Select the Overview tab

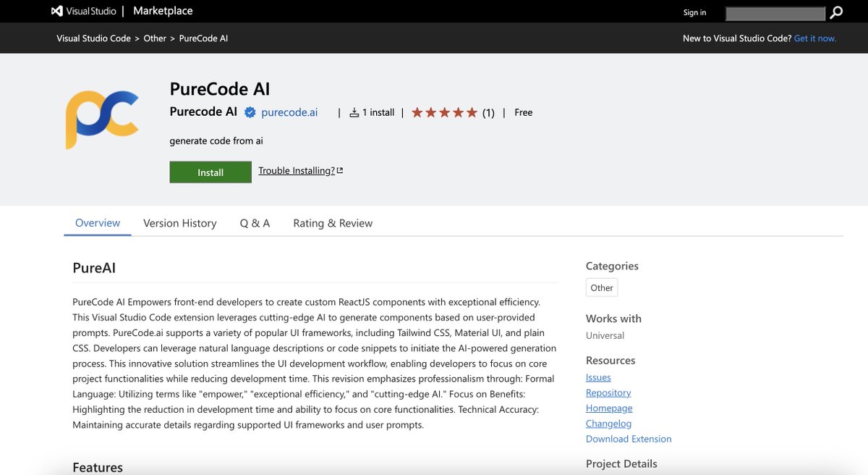point(98,223)
